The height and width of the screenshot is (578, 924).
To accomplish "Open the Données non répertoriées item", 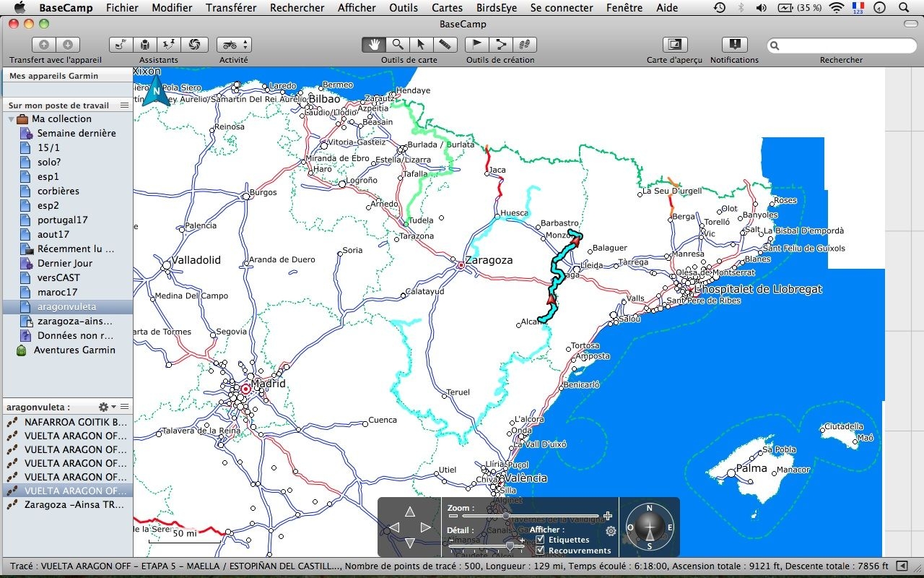I will coord(68,335).
